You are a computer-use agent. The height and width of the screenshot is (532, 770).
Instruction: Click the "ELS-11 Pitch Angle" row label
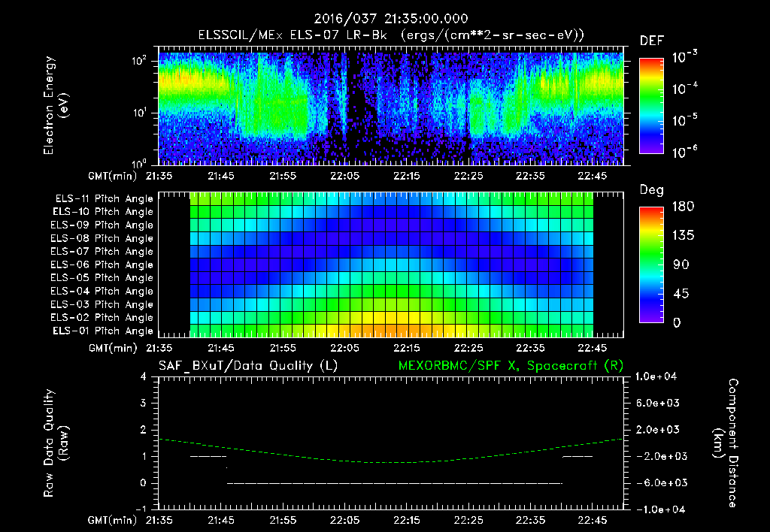(x=104, y=199)
